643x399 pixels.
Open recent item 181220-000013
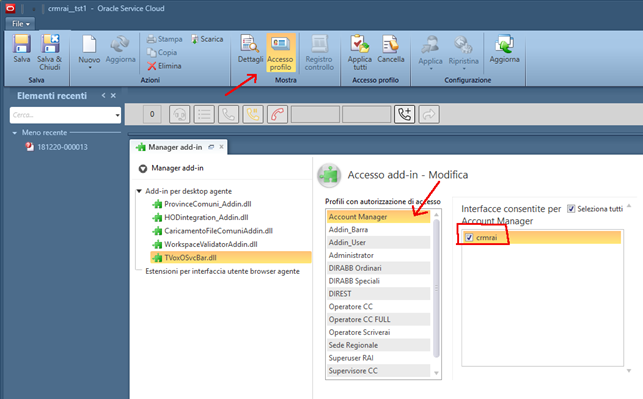click(62, 147)
